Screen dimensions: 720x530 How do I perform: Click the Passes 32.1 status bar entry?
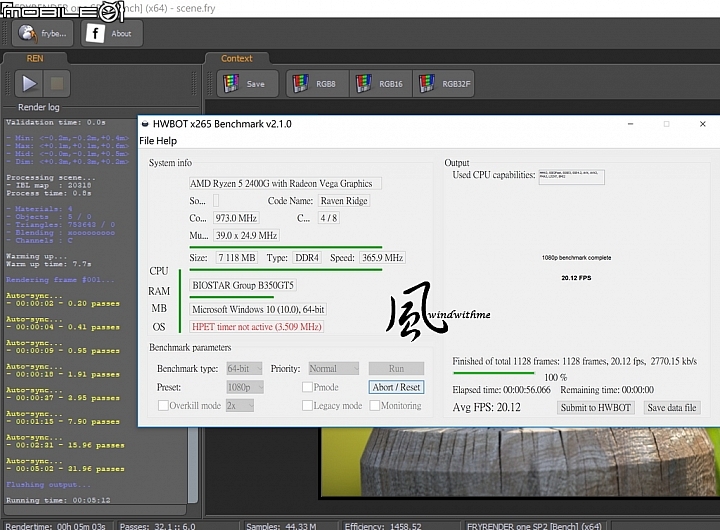pos(158,526)
